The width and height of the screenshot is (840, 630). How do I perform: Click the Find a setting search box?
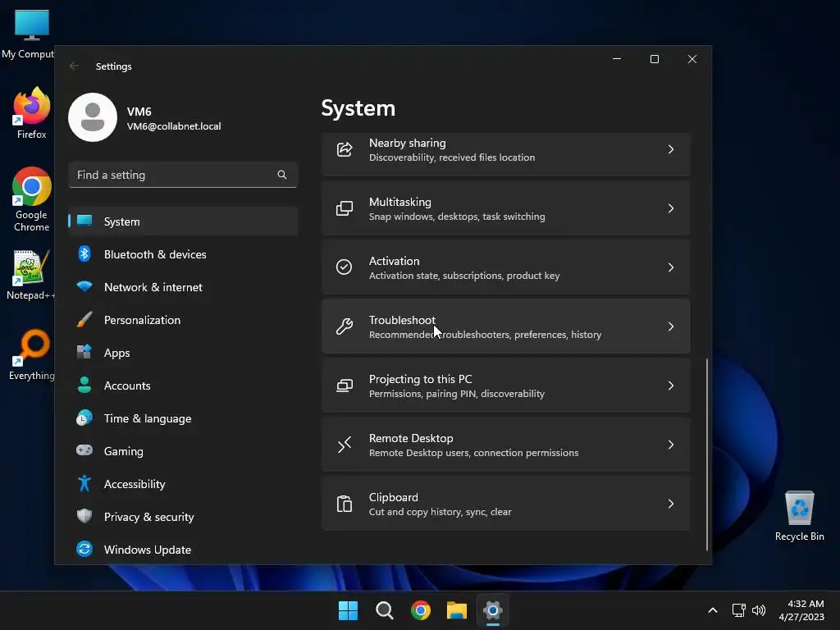[183, 175]
